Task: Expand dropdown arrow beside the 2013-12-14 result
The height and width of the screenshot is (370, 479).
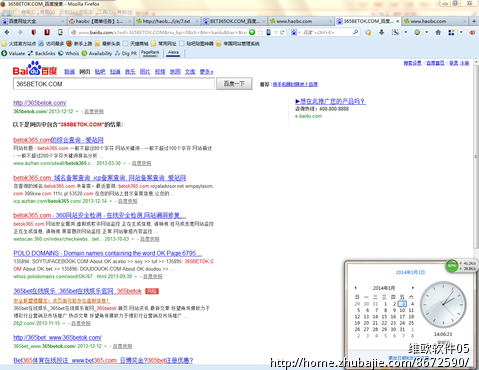Action: [111, 201]
